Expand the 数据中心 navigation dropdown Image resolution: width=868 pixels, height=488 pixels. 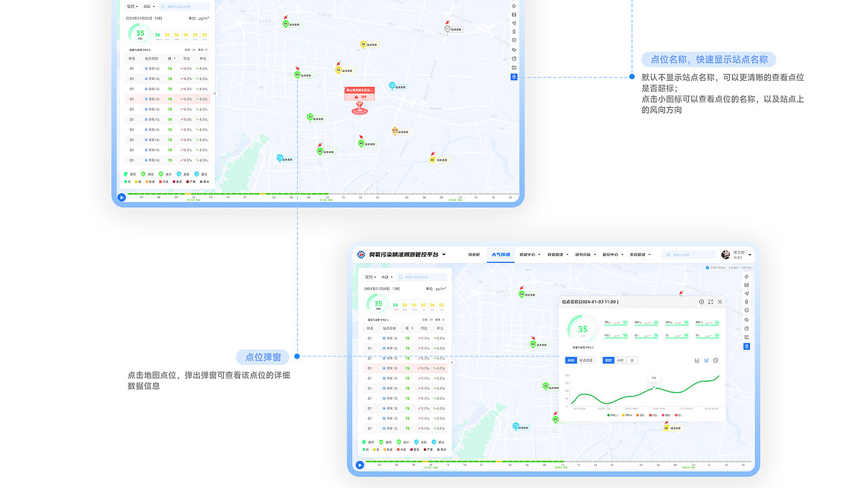(x=530, y=254)
